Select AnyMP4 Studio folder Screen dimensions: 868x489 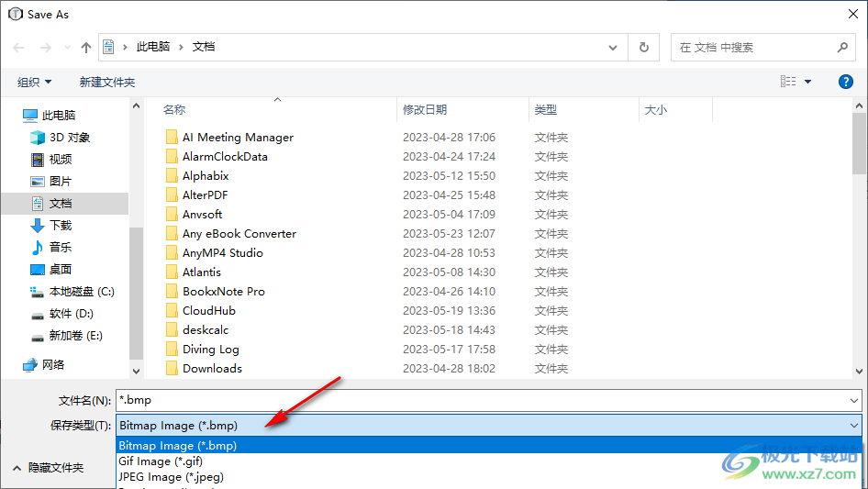pos(214,253)
